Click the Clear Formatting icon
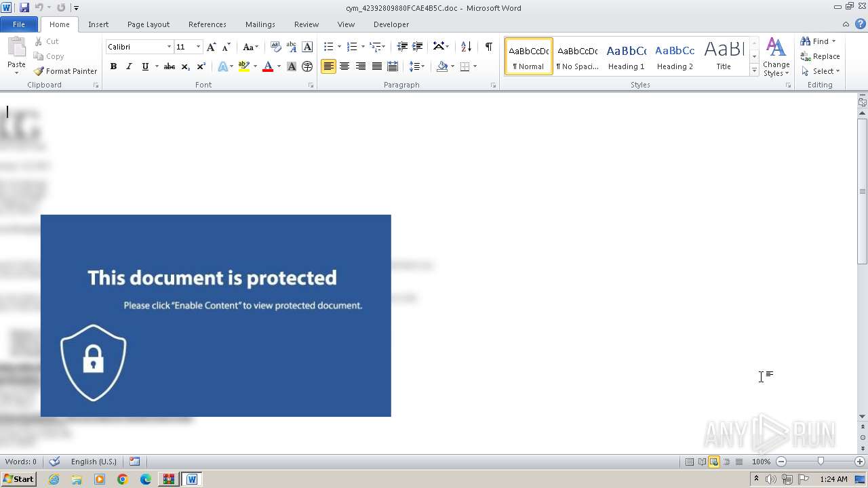 (276, 47)
